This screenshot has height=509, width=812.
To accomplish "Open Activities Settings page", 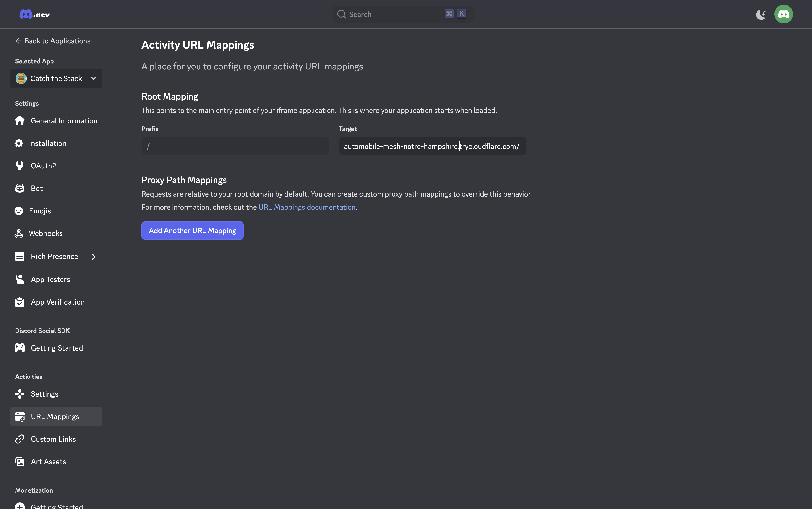I will coord(44,394).
